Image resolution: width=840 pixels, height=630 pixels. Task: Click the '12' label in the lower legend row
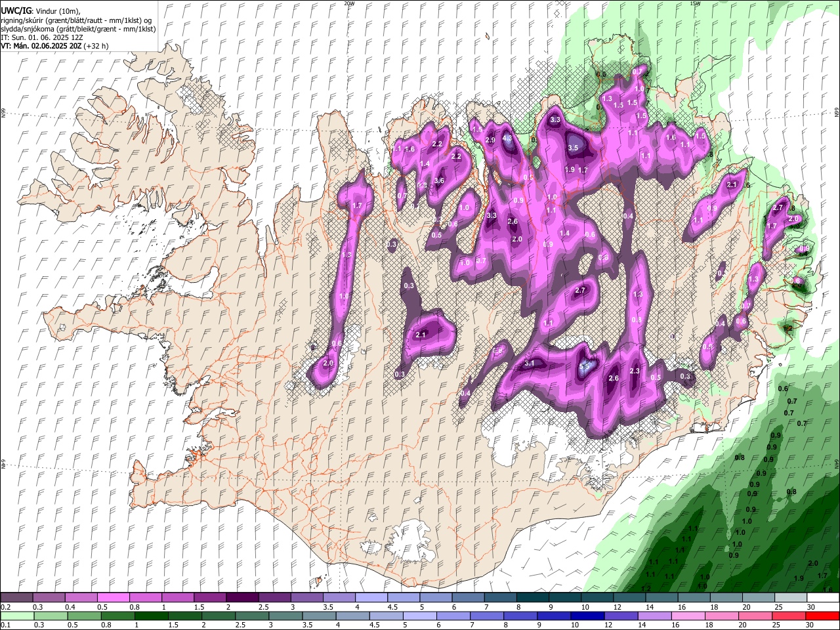[x=608, y=625]
